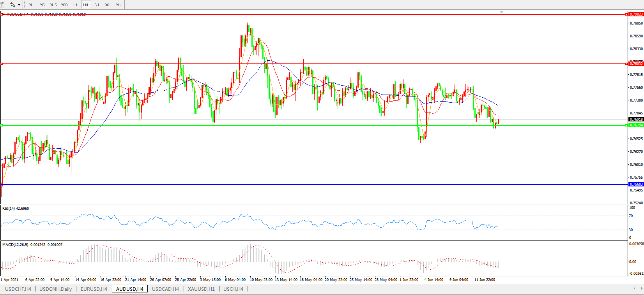
Task: Open the USOil,H4 chart tab
Action: (233, 289)
